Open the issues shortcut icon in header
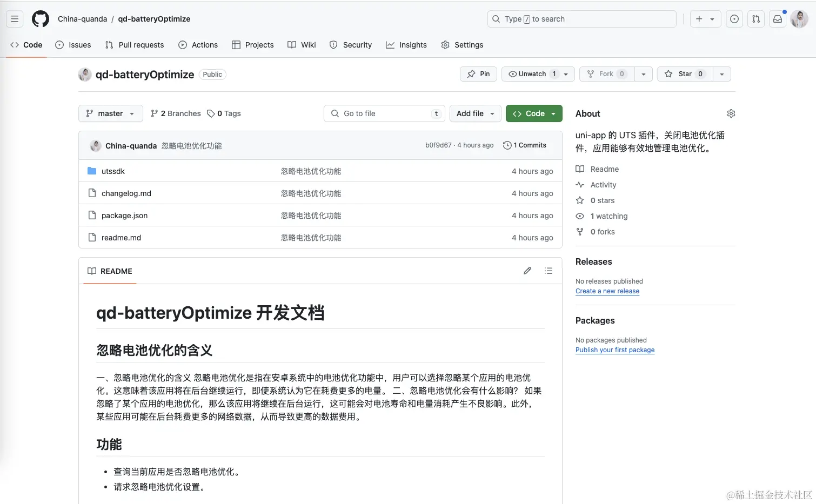 (734, 19)
